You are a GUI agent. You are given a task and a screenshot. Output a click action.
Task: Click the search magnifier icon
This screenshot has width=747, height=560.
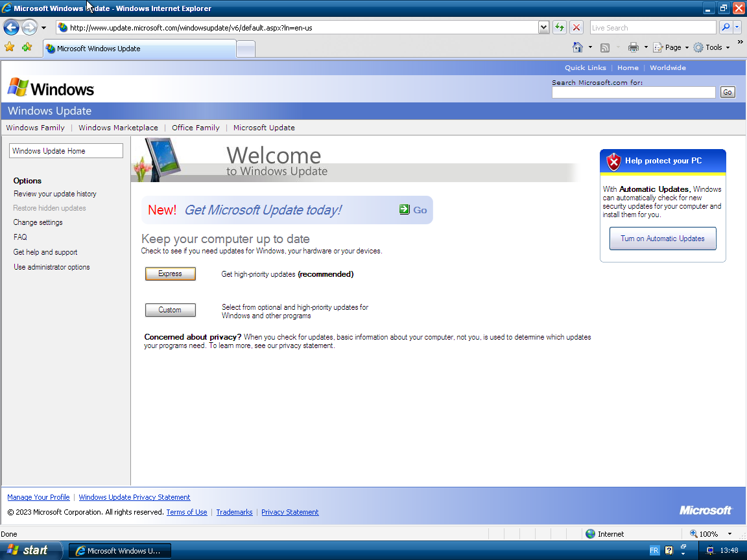[x=725, y=28]
